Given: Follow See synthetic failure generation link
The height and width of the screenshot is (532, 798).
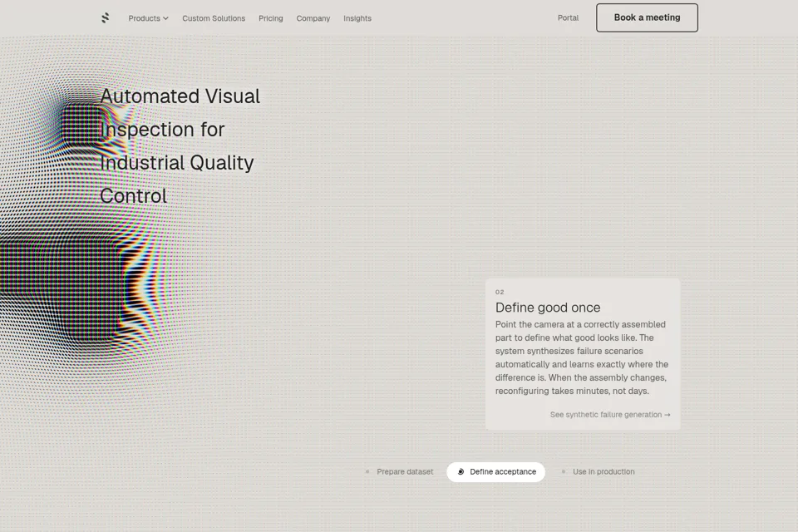Looking at the screenshot, I should pyautogui.click(x=610, y=415).
